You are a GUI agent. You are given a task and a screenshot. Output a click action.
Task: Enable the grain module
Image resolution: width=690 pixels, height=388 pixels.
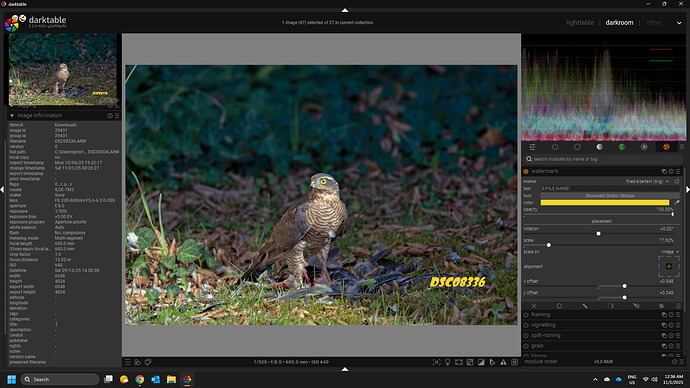click(526, 346)
